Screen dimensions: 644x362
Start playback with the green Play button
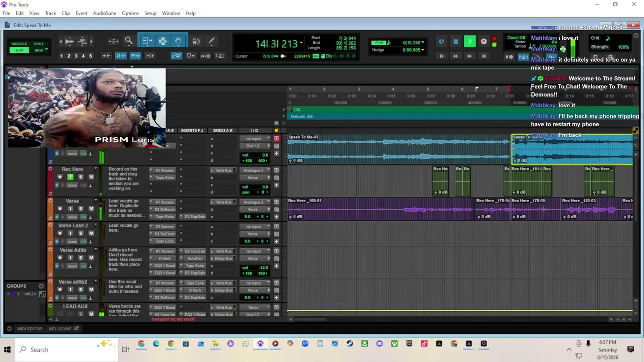[469, 42]
